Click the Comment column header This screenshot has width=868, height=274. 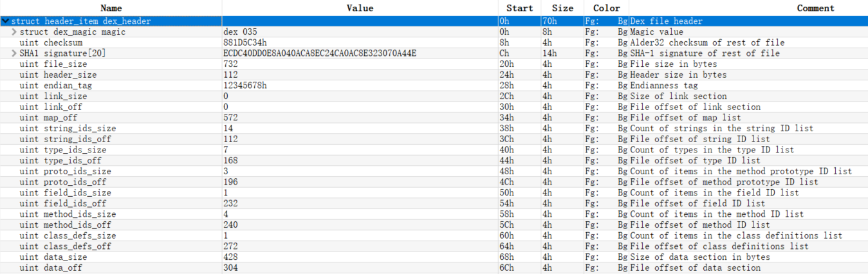[x=815, y=8]
